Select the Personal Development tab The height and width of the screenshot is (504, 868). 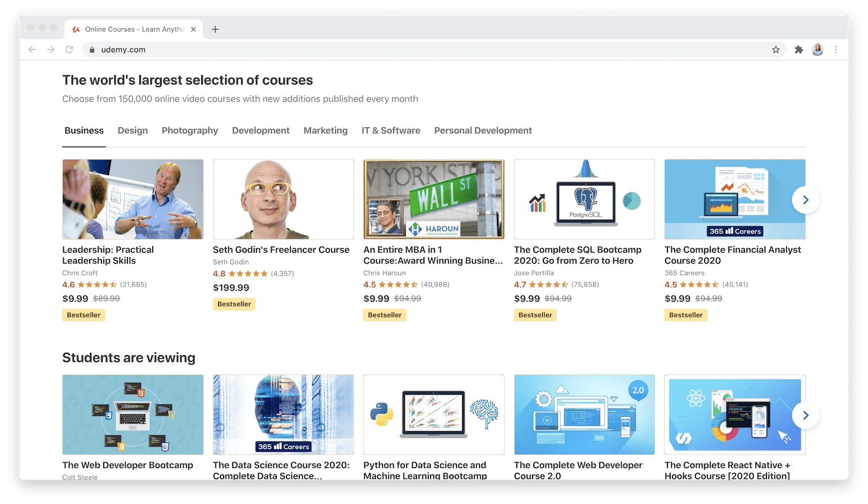[x=483, y=130]
